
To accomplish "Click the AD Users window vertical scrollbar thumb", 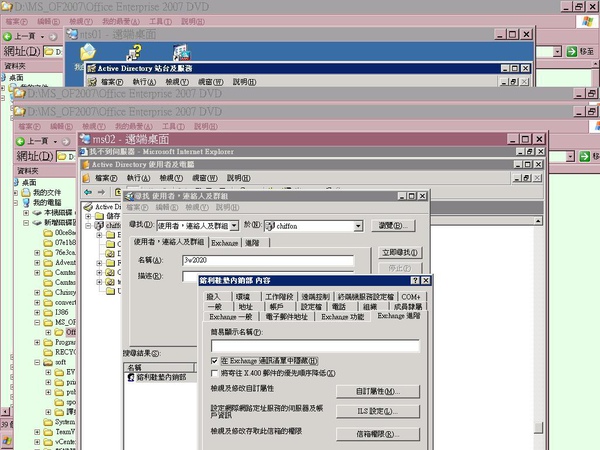I will (538, 427).
